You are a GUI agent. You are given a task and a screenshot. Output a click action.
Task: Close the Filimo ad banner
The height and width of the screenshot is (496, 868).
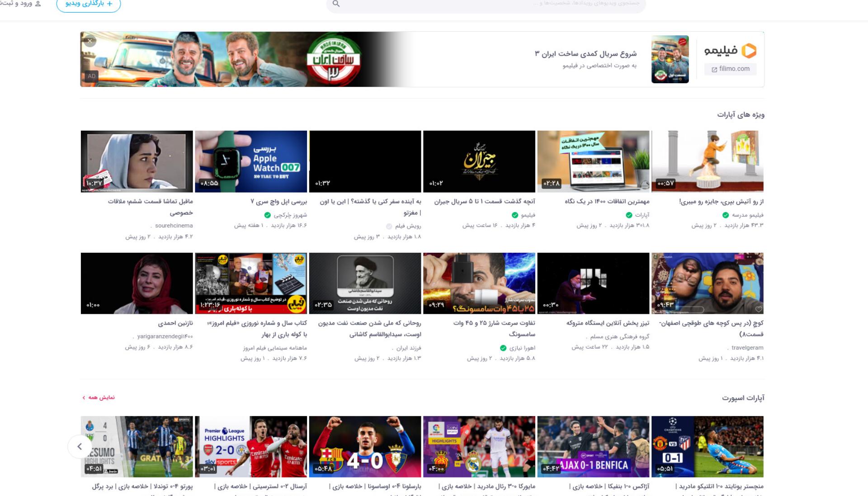pyautogui.click(x=90, y=41)
